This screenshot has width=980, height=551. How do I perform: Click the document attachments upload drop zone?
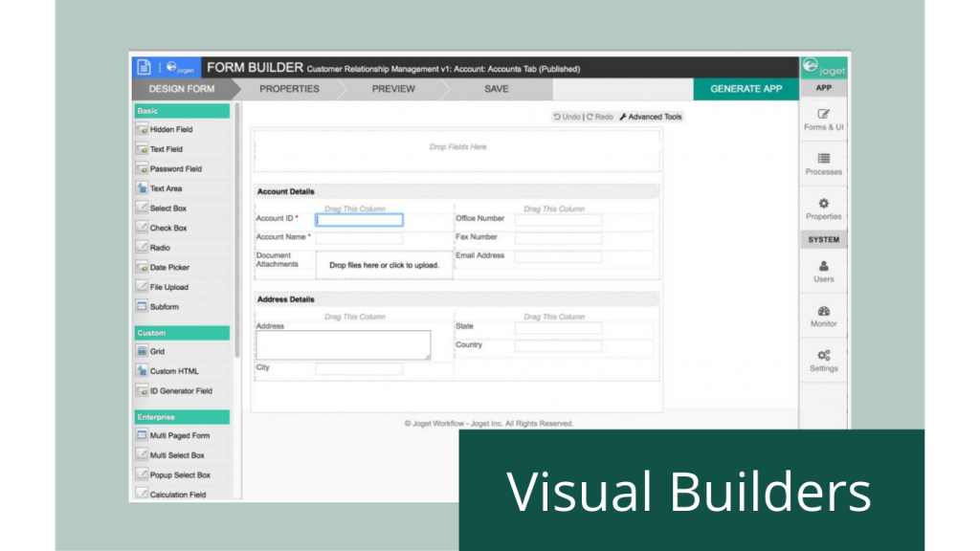coord(384,265)
